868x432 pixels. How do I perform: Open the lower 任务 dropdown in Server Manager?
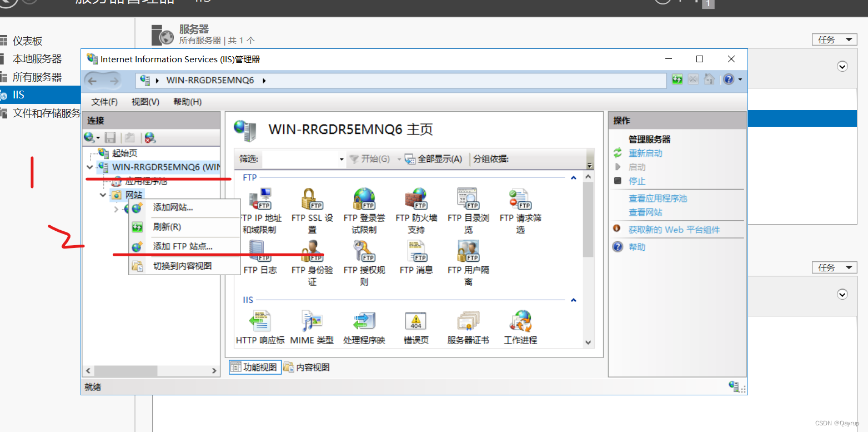point(834,267)
